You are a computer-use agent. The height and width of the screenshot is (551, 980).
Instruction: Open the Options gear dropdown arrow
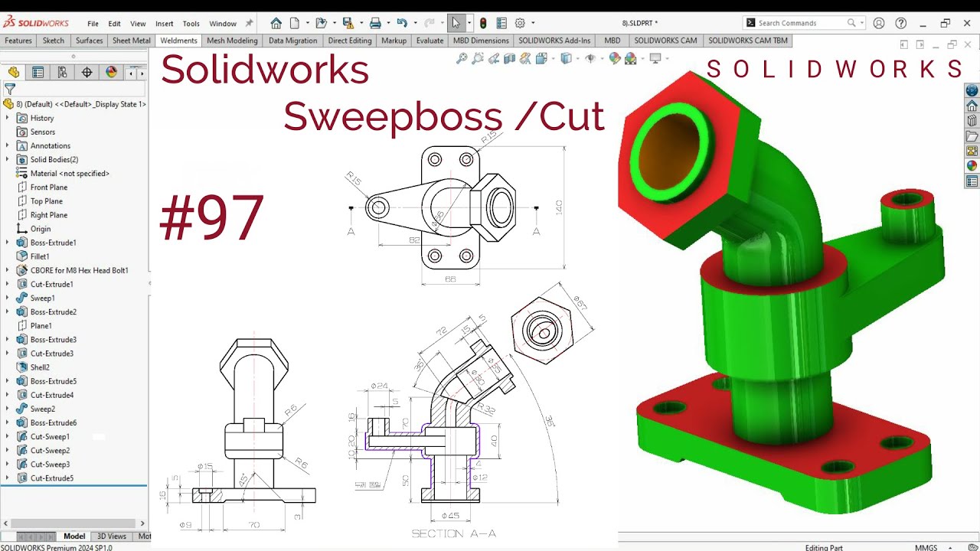click(x=533, y=23)
